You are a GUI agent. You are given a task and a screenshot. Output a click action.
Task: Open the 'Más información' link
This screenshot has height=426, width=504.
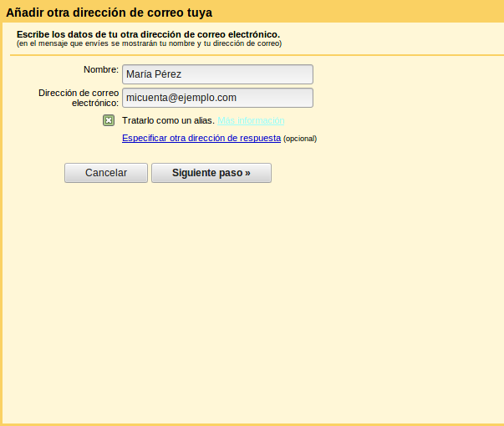pyautogui.click(x=251, y=120)
